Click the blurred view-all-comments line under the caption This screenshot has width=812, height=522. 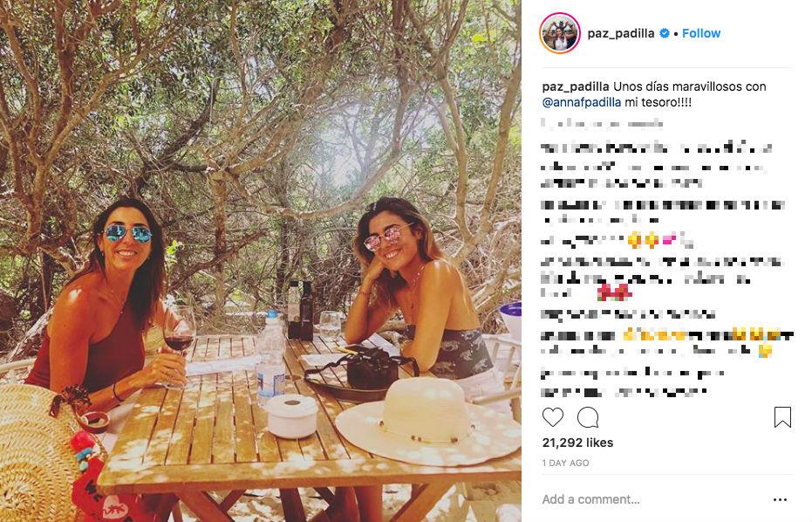click(x=603, y=123)
